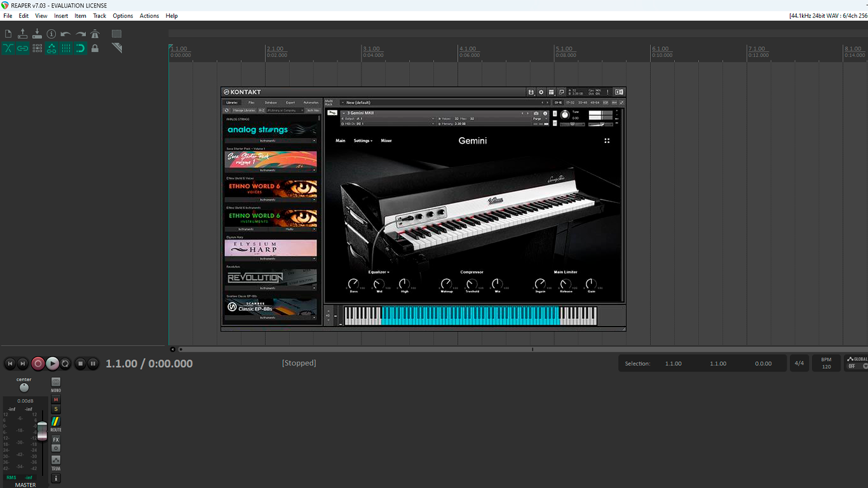The width and height of the screenshot is (868, 488).
Task: Toggle item grouping with the chain-link icon
Action: point(23,48)
